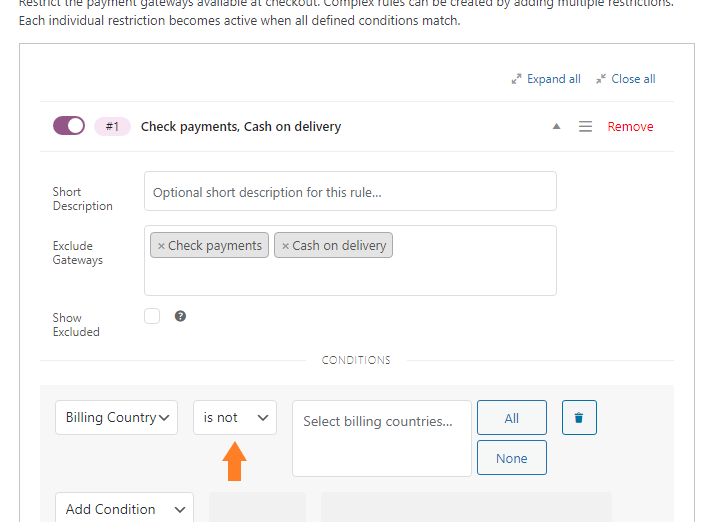The width and height of the screenshot is (715, 522).
Task: Open the Add Condition dropdown
Action: (124, 509)
